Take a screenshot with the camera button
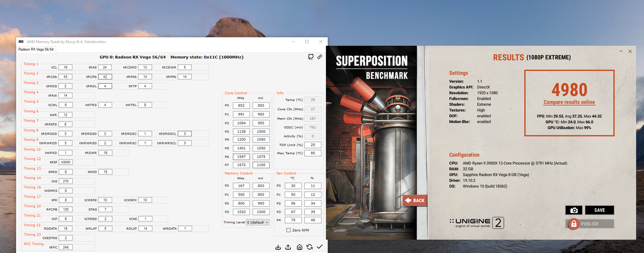644x253 pixels. pos(574,210)
